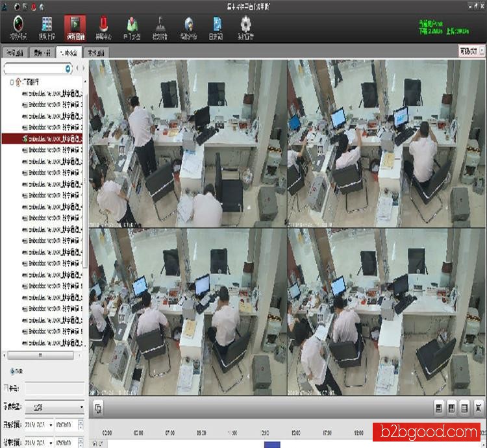Image resolution: width=487 pixels, height=448 pixels.
Task: Select the pane with man holding his head
Action: click(x=386, y=143)
